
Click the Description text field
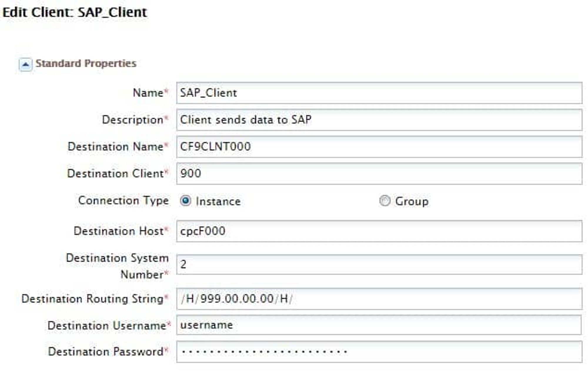[x=379, y=120]
